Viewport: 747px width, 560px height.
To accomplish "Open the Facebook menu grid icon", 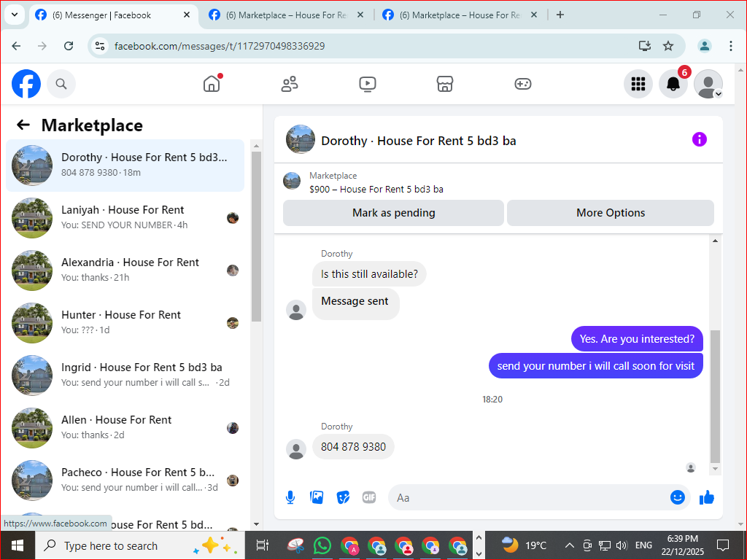I will point(638,84).
